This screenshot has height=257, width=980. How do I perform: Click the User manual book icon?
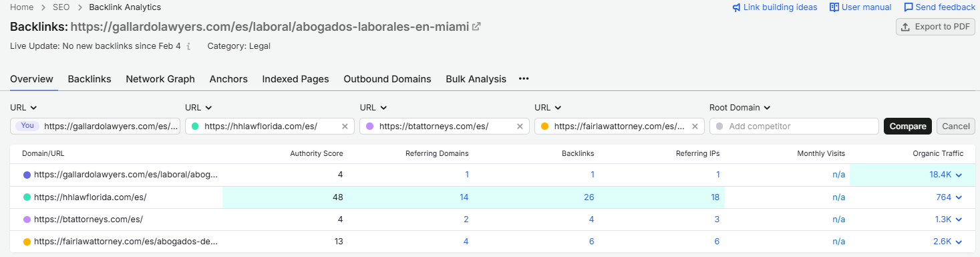pyautogui.click(x=834, y=7)
